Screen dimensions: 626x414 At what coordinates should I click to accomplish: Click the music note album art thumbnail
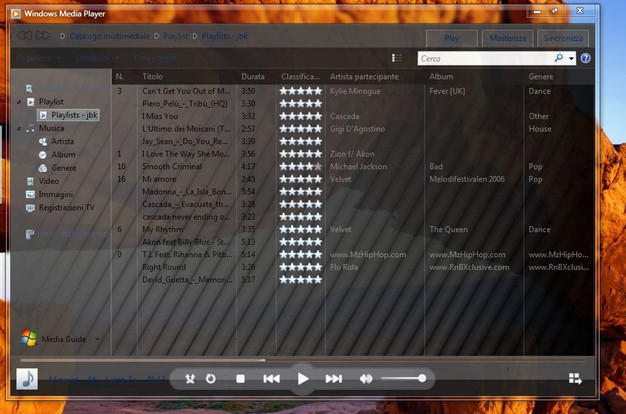click(27, 378)
